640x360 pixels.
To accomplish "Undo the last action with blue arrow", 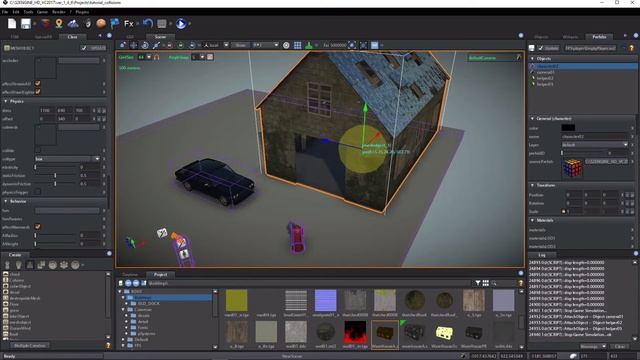I will click(x=148, y=23).
